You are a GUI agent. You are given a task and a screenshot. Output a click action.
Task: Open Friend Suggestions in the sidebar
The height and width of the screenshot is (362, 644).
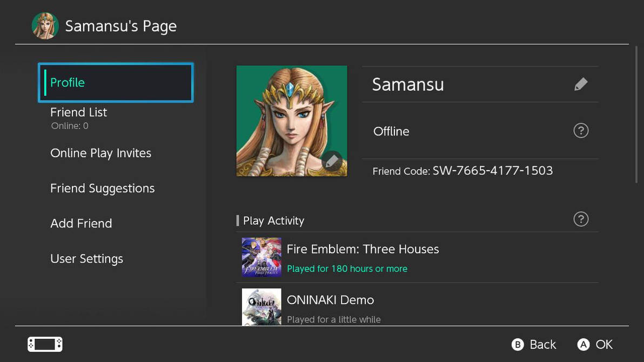(x=102, y=189)
